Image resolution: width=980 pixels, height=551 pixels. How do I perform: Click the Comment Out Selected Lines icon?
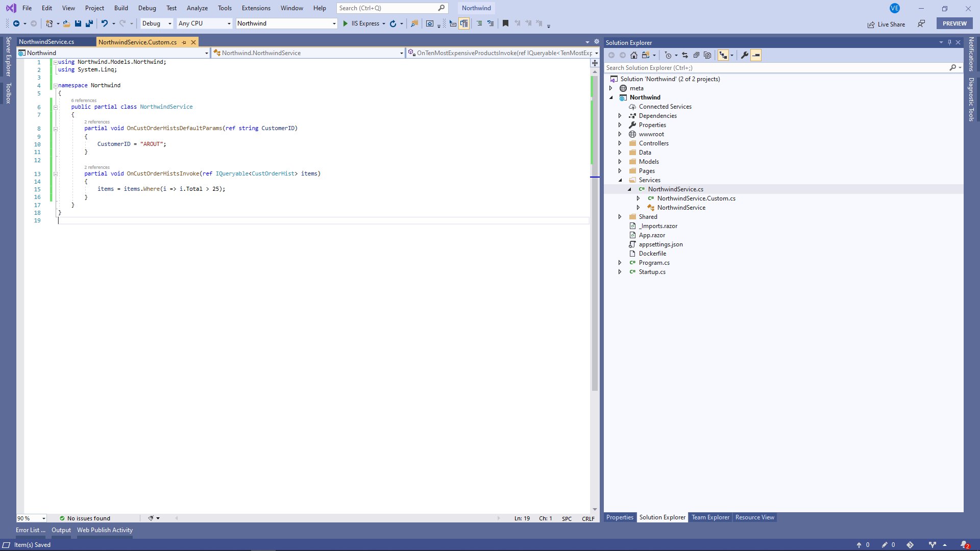pyautogui.click(x=479, y=23)
